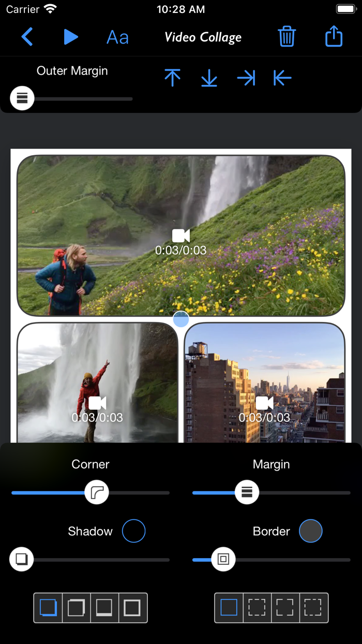Select the hiker meadow video cell

coord(181,236)
